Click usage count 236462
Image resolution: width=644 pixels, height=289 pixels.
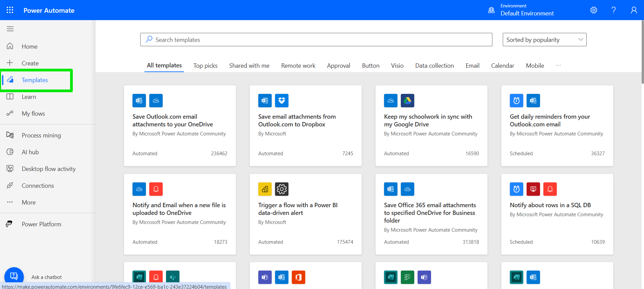tap(219, 154)
